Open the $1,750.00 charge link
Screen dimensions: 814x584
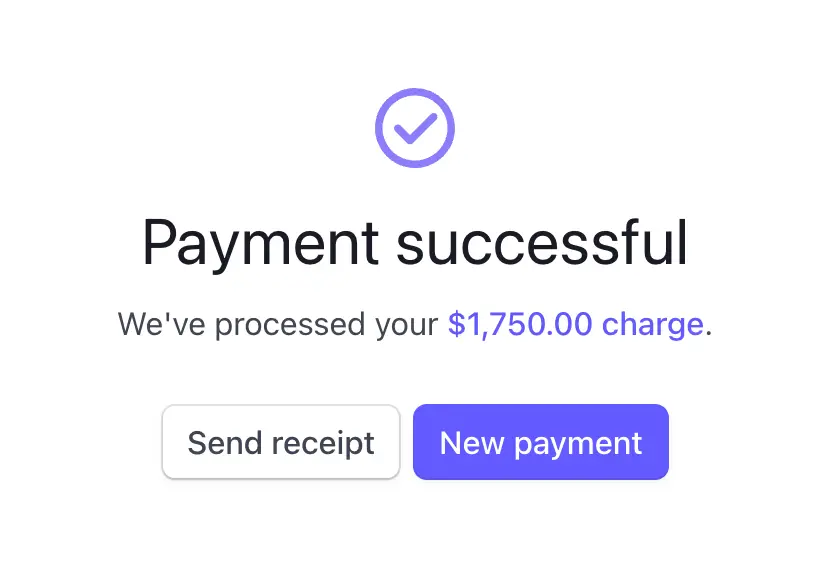pyautogui.click(x=575, y=325)
